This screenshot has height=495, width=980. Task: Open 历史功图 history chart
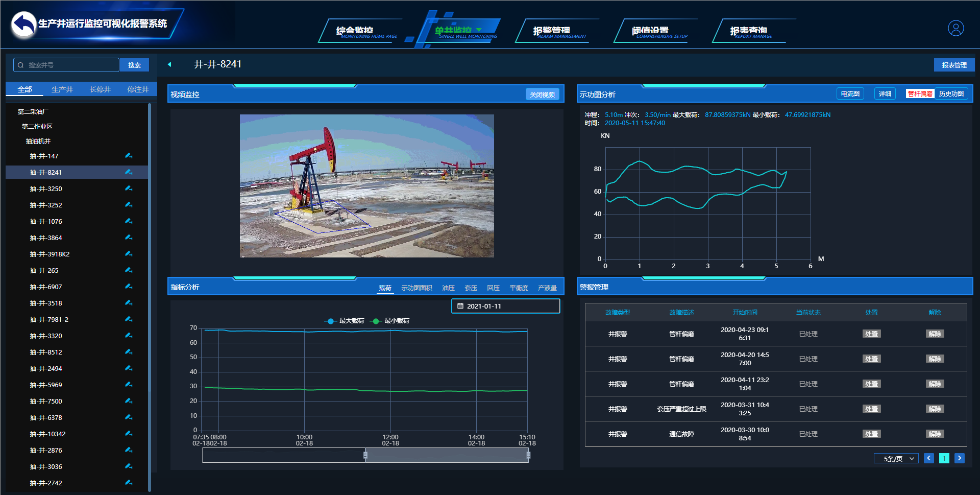click(x=951, y=94)
